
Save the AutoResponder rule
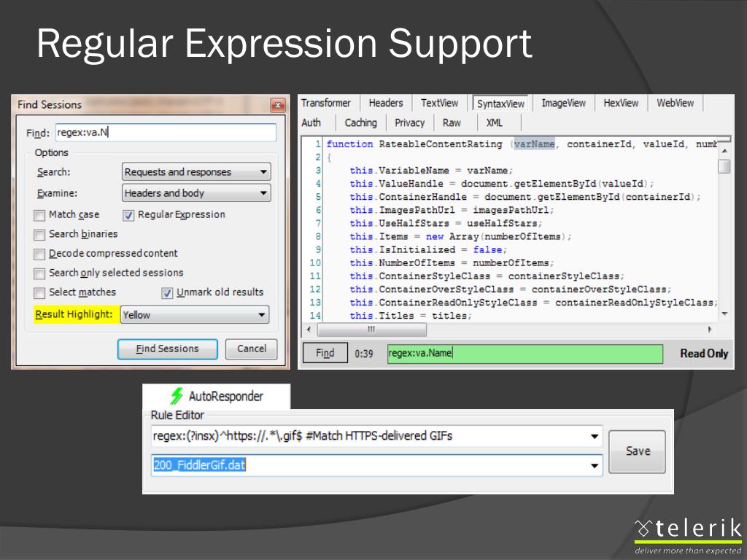pyautogui.click(x=638, y=451)
